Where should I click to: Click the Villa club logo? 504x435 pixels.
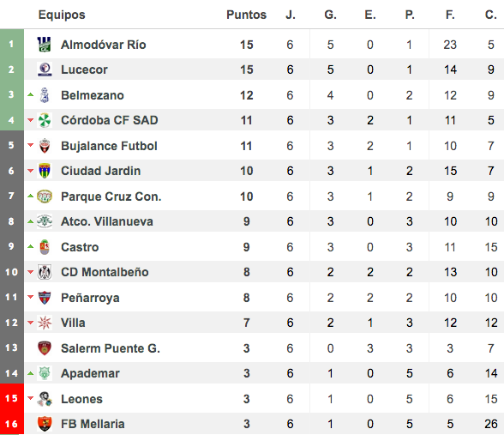coord(45,323)
